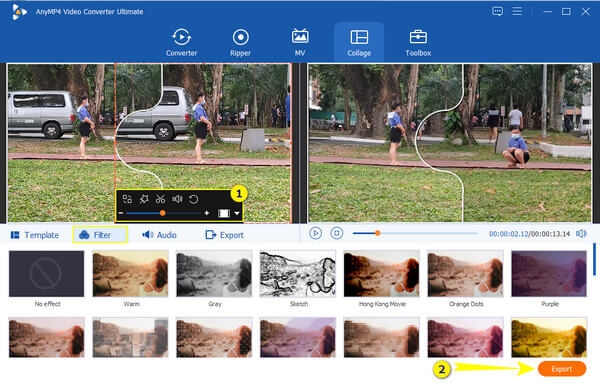Play the preview video

point(315,233)
